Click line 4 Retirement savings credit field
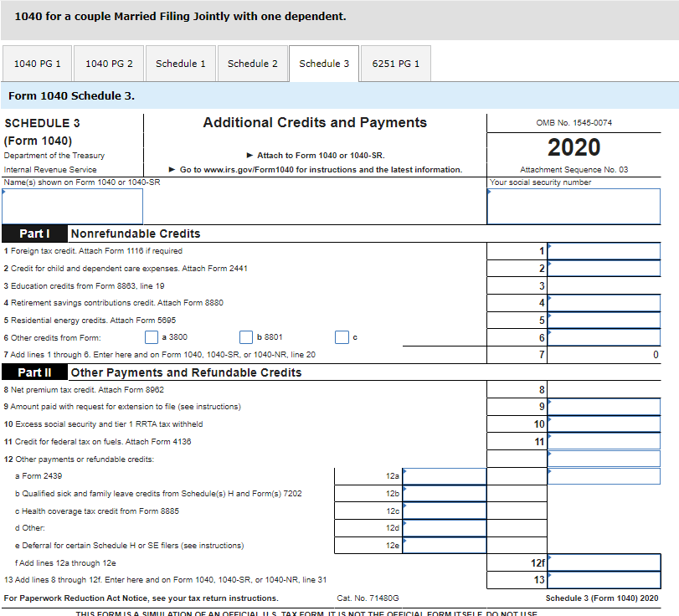Screen dimensions: 679x616 (604, 303)
